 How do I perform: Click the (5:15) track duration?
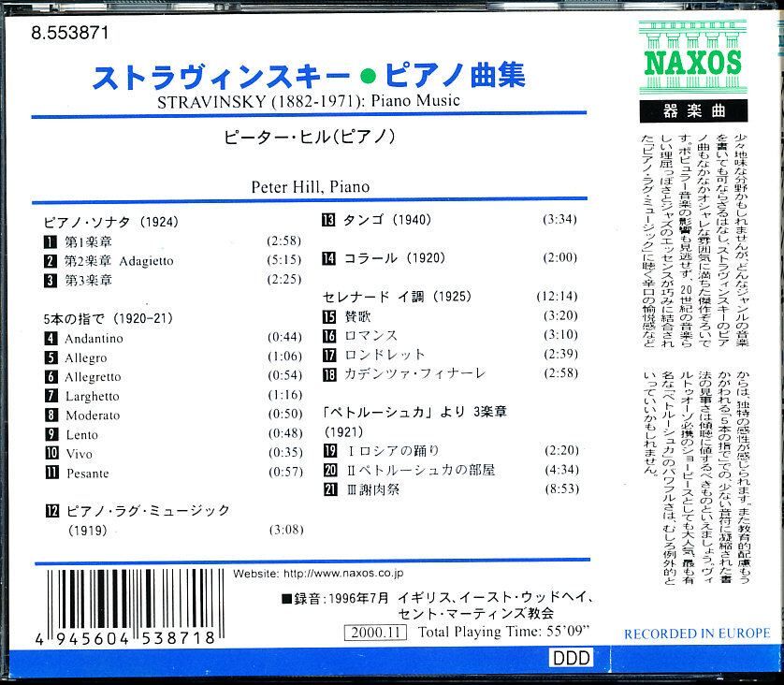(284, 260)
